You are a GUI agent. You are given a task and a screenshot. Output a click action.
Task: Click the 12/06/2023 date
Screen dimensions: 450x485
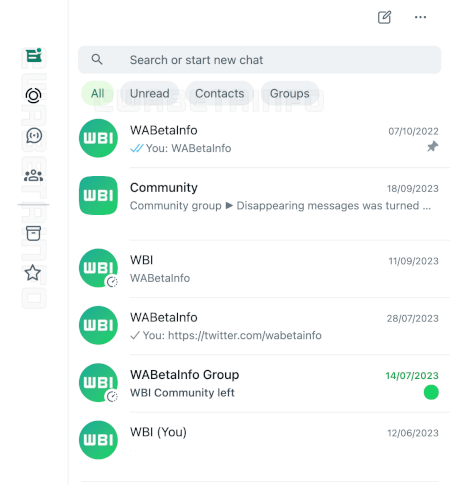(x=413, y=433)
